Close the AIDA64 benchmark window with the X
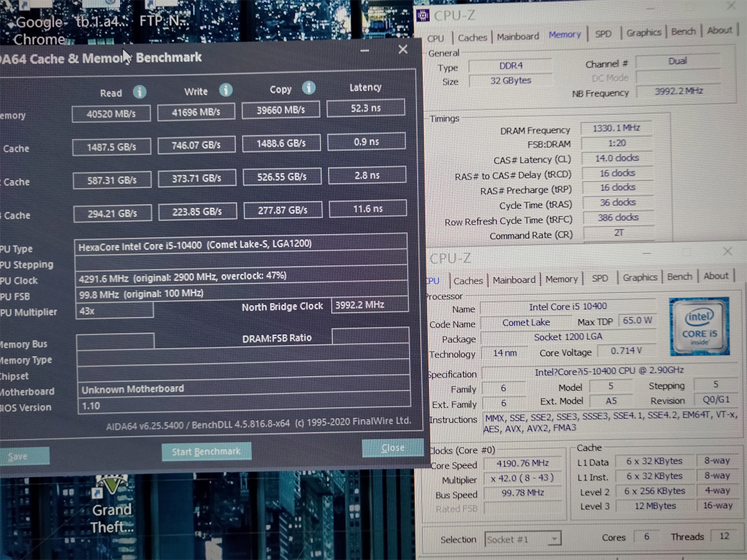 pos(403,49)
